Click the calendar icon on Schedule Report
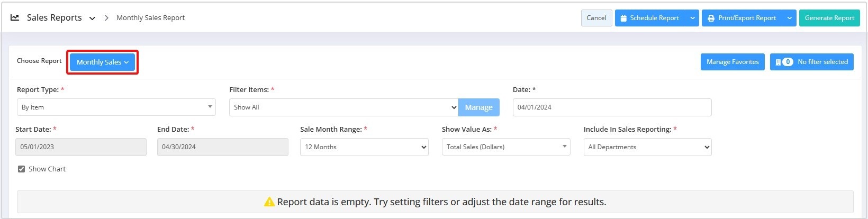 pos(623,18)
